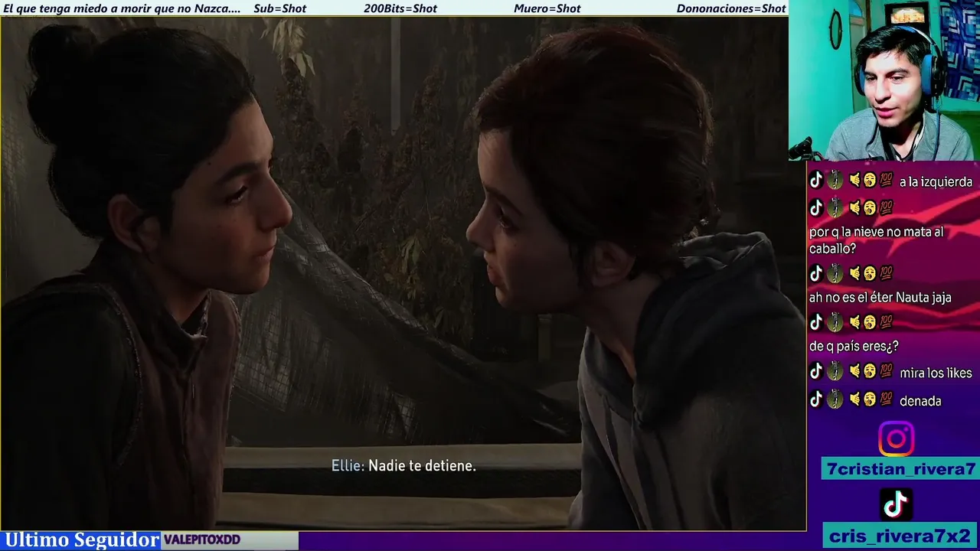Click speaker emoji beside 'mira los likes'
The image size is (980, 551).
(854, 371)
